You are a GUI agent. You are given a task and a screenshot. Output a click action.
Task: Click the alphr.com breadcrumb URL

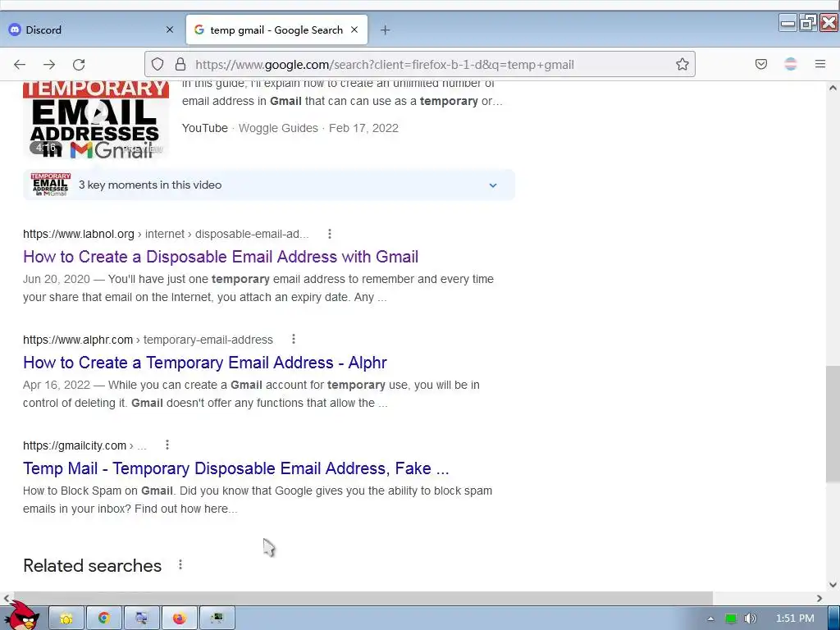tap(148, 340)
